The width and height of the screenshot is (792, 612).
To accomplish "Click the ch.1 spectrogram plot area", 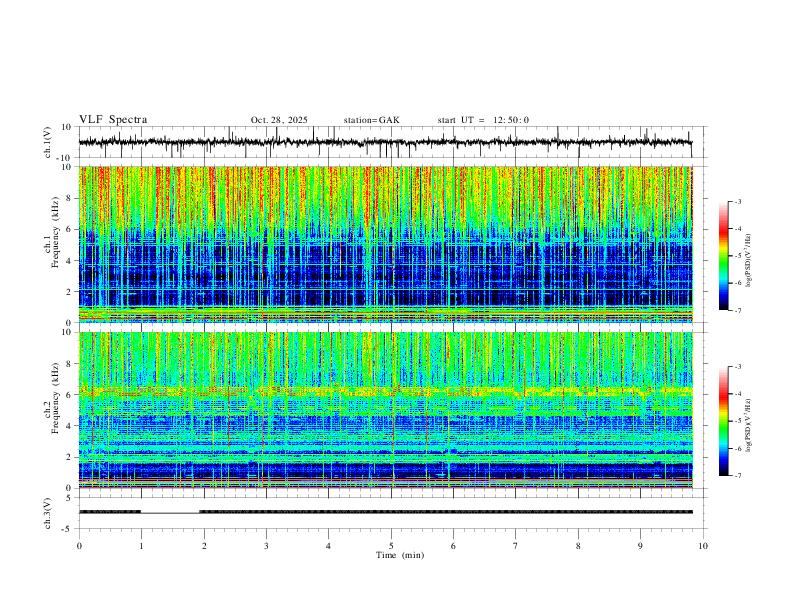I will tap(385, 244).
